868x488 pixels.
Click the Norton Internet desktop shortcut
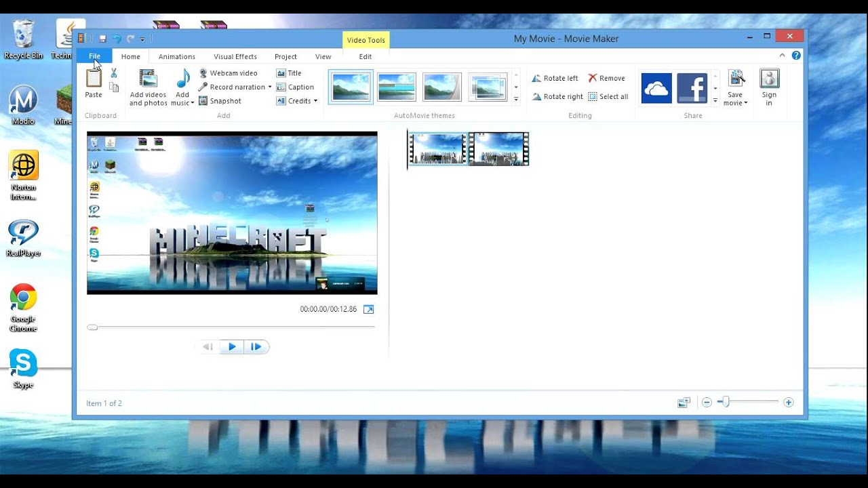pyautogui.click(x=23, y=176)
